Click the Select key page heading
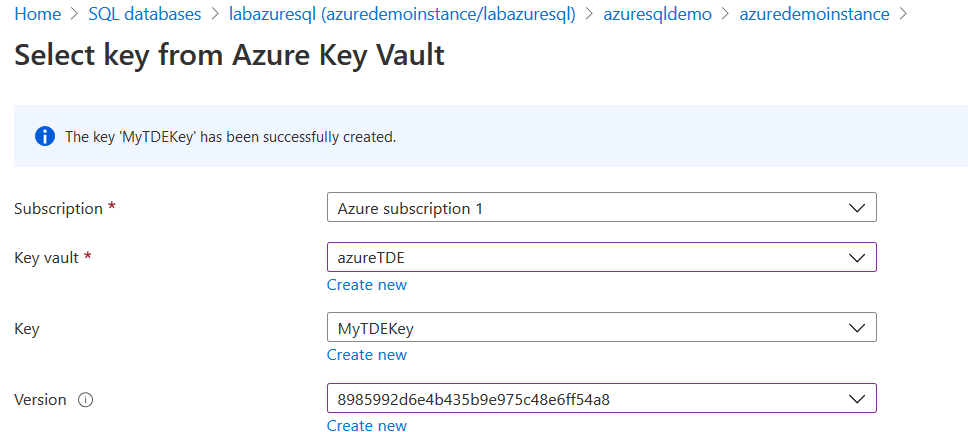968x432 pixels. pyautogui.click(x=229, y=55)
